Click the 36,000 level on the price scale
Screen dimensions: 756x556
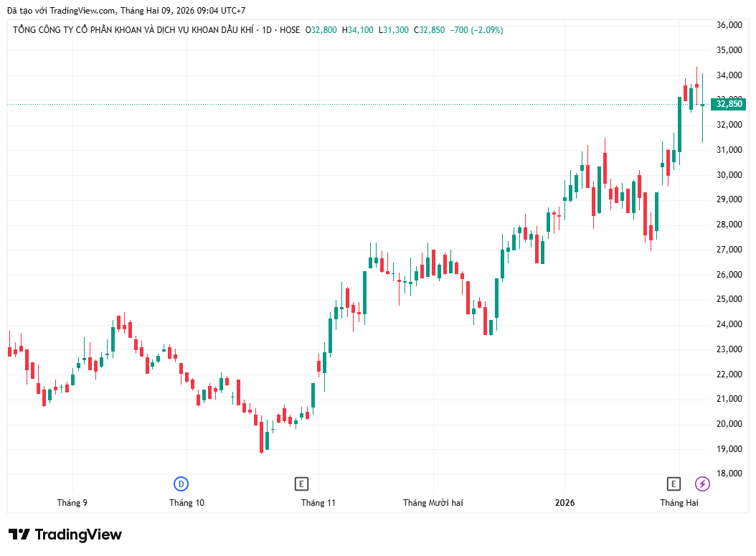(729, 25)
